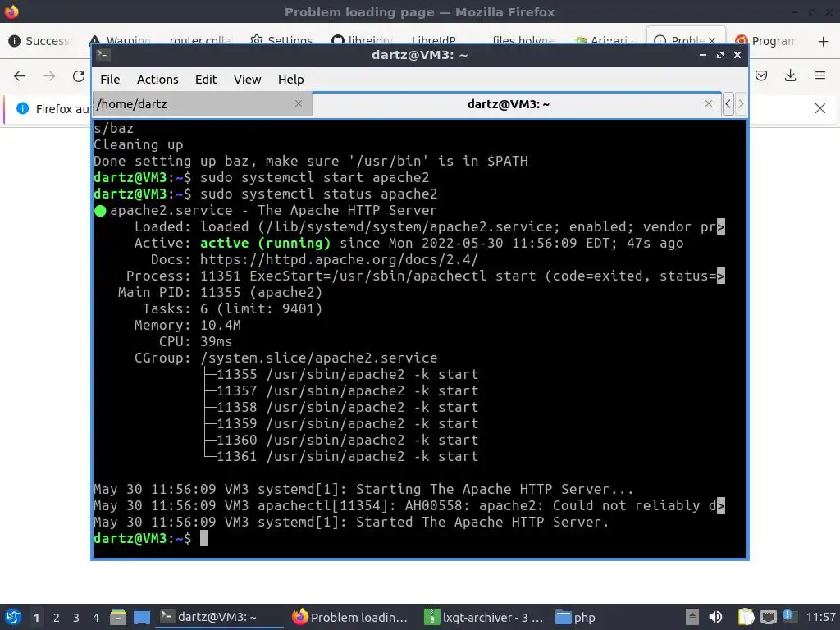Switch to the Warning Firefox tab

click(x=121, y=41)
